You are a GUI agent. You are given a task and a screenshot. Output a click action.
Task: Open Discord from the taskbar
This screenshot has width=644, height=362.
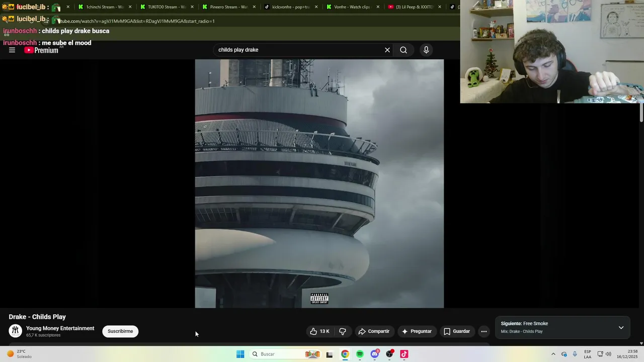click(x=375, y=354)
